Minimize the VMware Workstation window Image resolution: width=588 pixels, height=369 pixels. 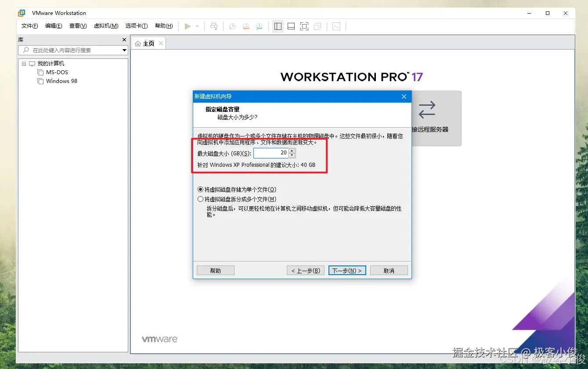click(529, 13)
